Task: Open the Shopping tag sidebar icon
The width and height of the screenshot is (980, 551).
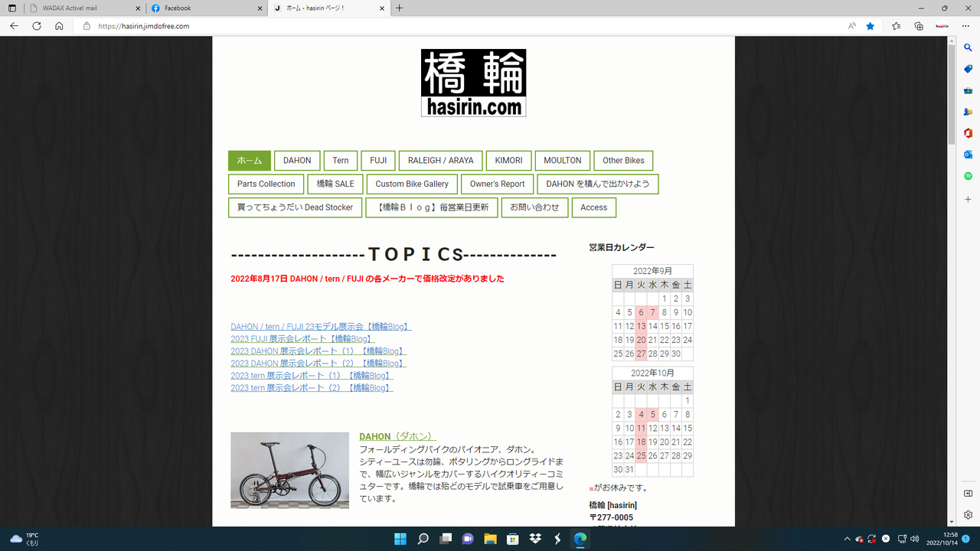Action: click(968, 69)
